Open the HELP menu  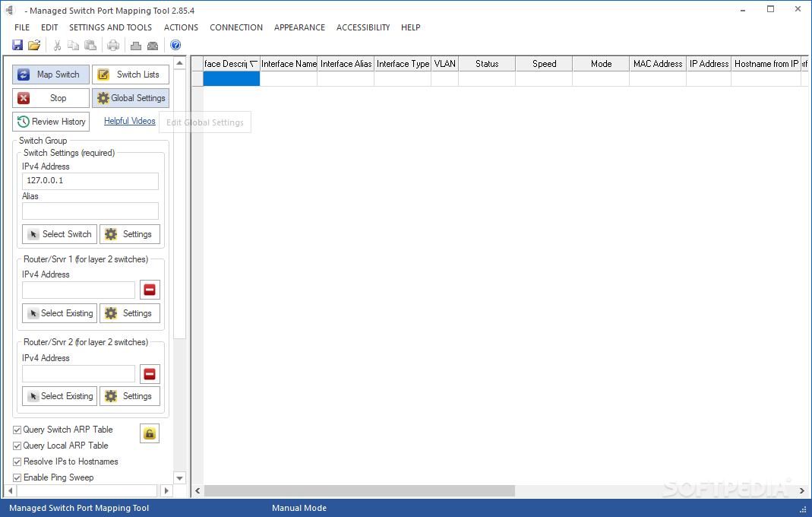[x=411, y=27]
